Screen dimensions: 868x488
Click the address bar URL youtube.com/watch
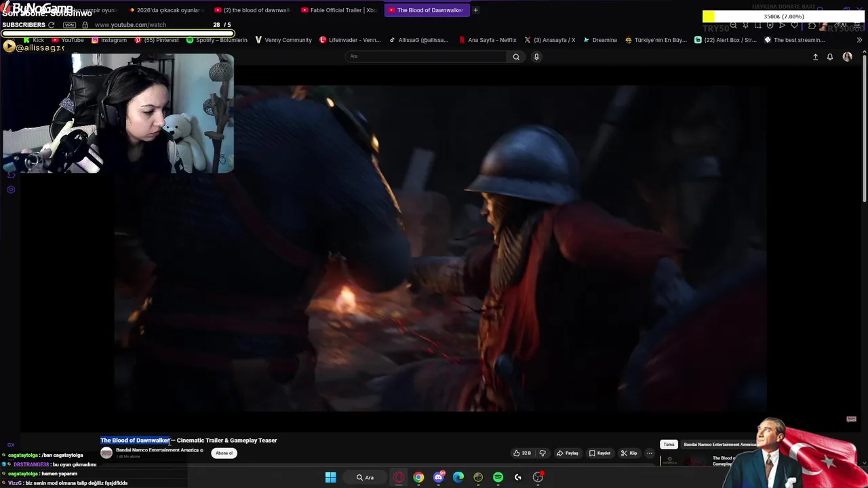click(x=130, y=25)
